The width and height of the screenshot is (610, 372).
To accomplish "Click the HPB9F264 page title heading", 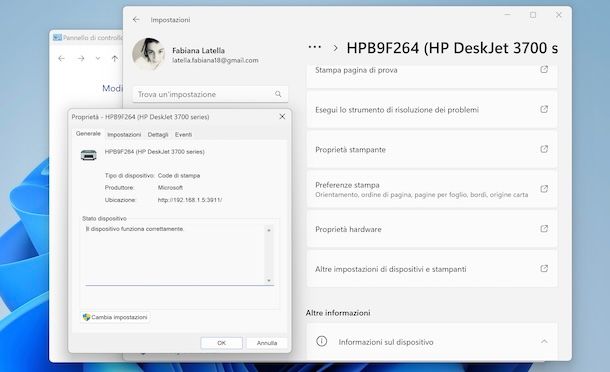I will pos(452,48).
